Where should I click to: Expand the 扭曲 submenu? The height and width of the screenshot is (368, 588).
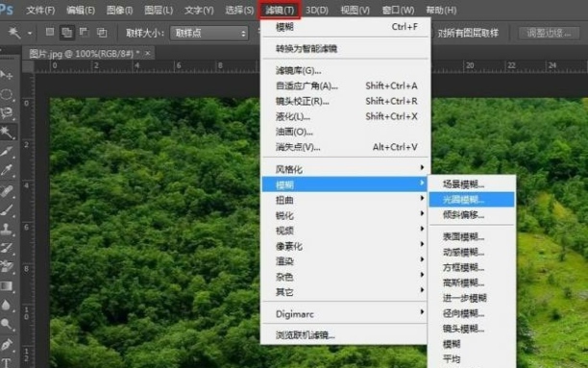(x=345, y=200)
